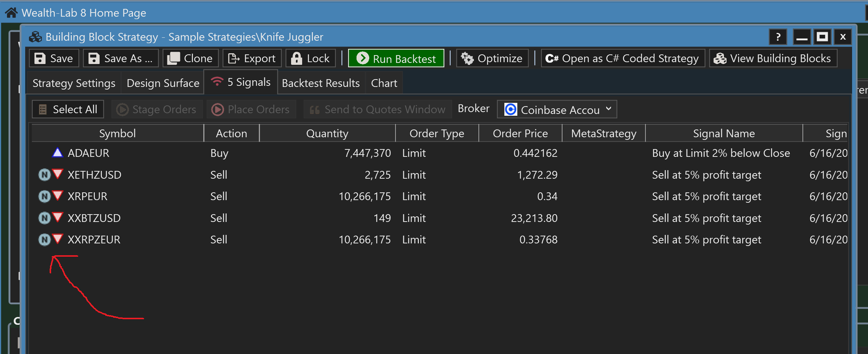This screenshot has width=868, height=354.
Task: Click quantity 7,447,370 cell
Action: (367, 153)
